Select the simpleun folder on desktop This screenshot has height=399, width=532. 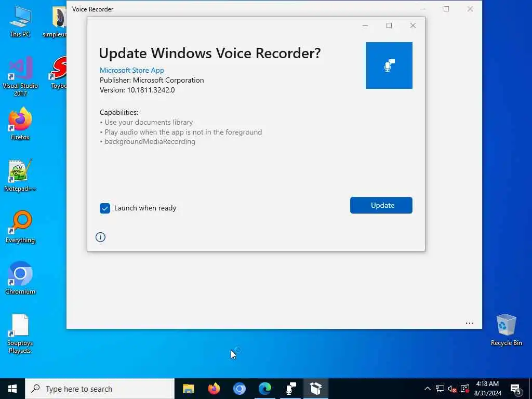[x=56, y=22]
